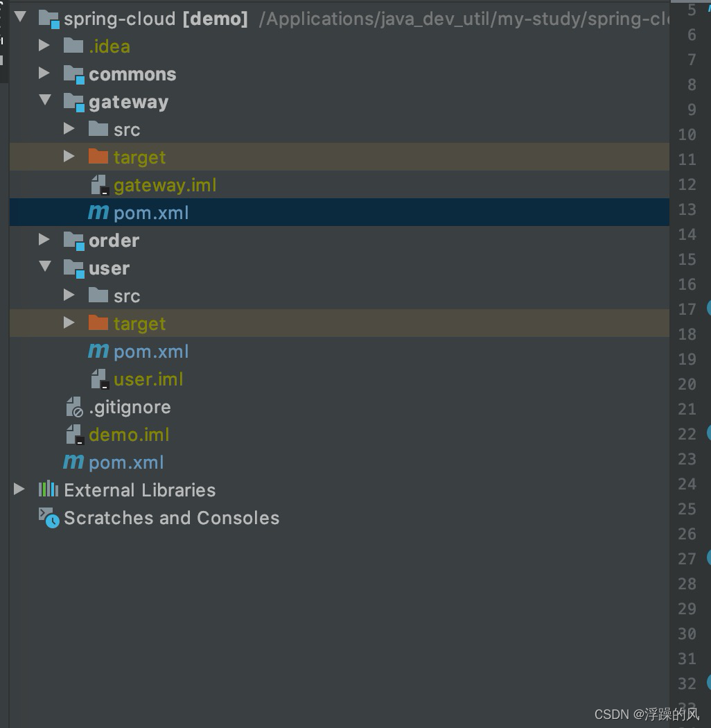This screenshot has width=711, height=728.
Task: Select the root-level pom.xml label
Action: (x=126, y=462)
